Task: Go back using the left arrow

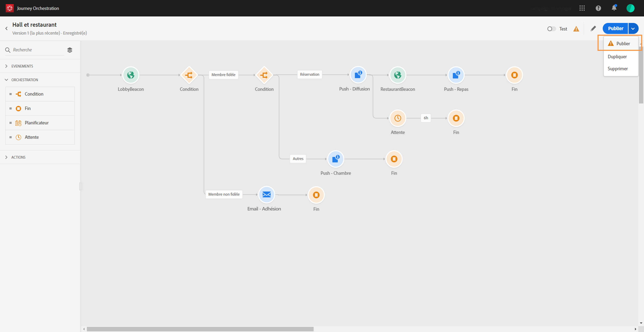Action: coord(6,28)
